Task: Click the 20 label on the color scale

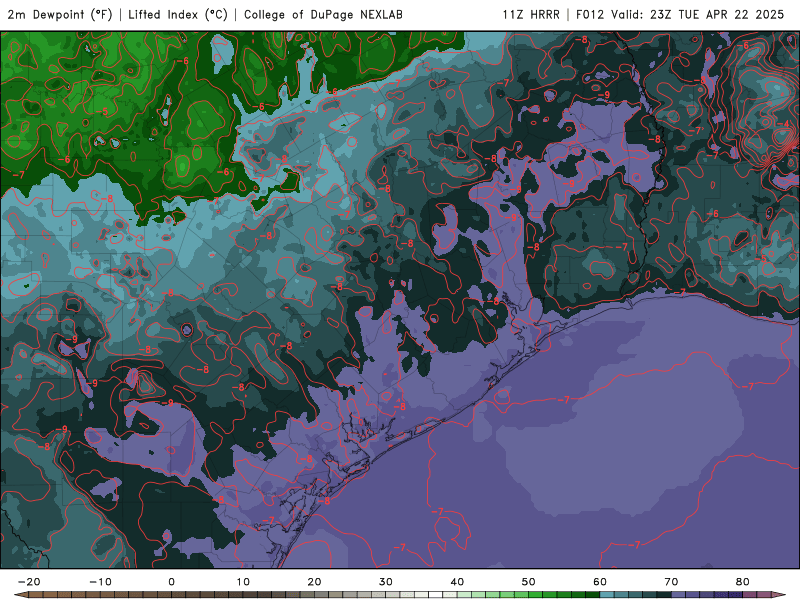Action: pyautogui.click(x=314, y=582)
